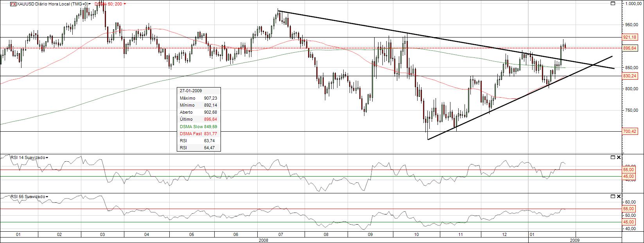Click the 2009 year label on time axis
644x243 pixels.
tap(575, 240)
